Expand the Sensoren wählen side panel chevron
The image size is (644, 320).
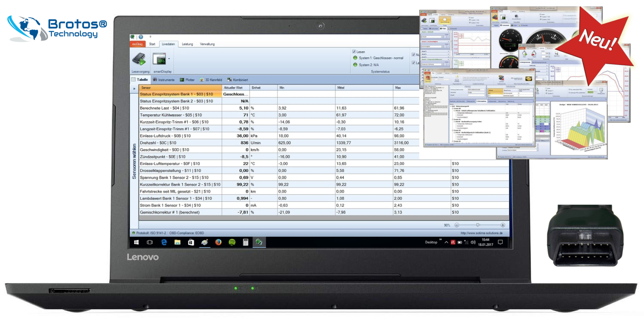click(x=134, y=88)
